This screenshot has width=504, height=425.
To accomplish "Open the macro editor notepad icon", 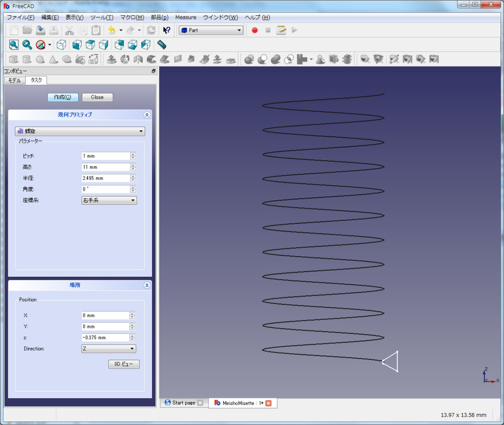I will (281, 30).
